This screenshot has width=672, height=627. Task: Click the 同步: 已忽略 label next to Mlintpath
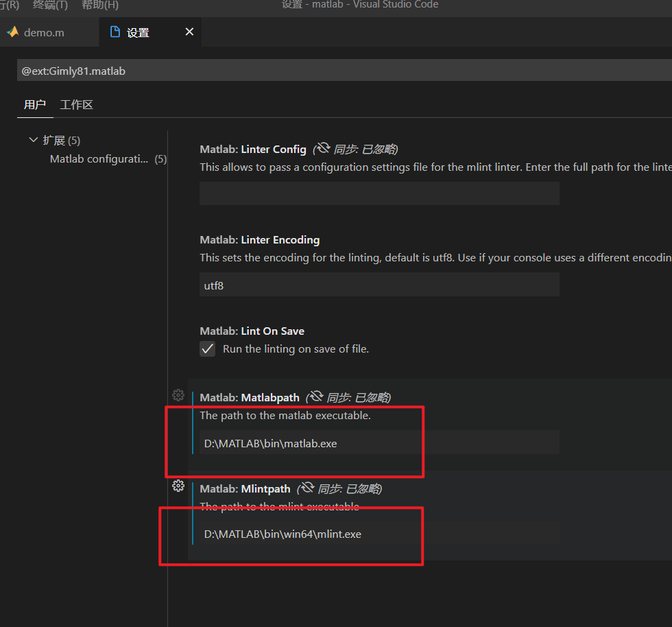click(349, 489)
